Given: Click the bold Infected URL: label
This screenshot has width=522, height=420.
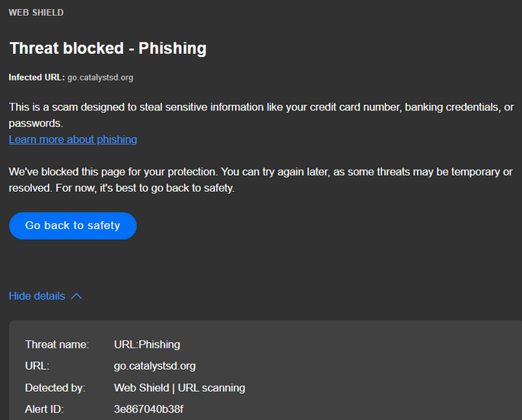Looking at the screenshot, I should [37, 78].
